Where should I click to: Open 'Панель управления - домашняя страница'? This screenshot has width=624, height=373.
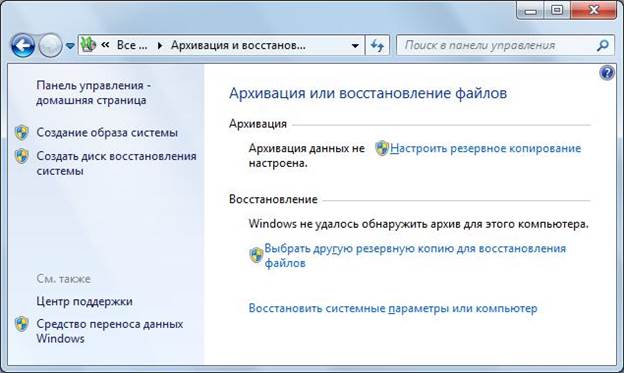click(x=94, y=93)
